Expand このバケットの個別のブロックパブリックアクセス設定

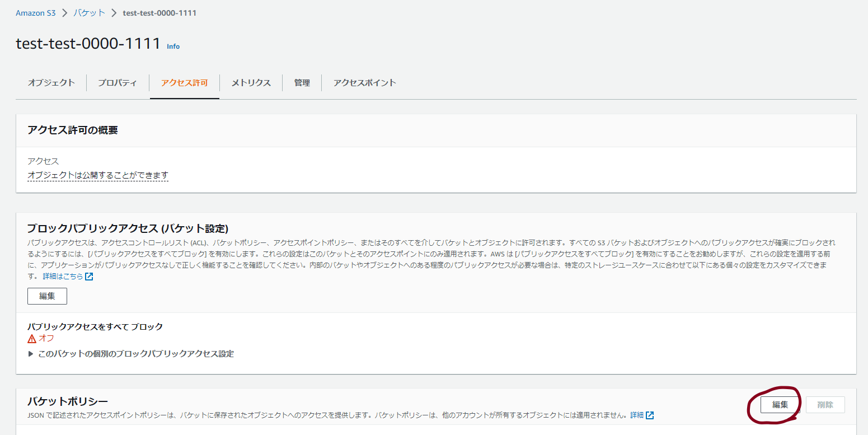130,354
